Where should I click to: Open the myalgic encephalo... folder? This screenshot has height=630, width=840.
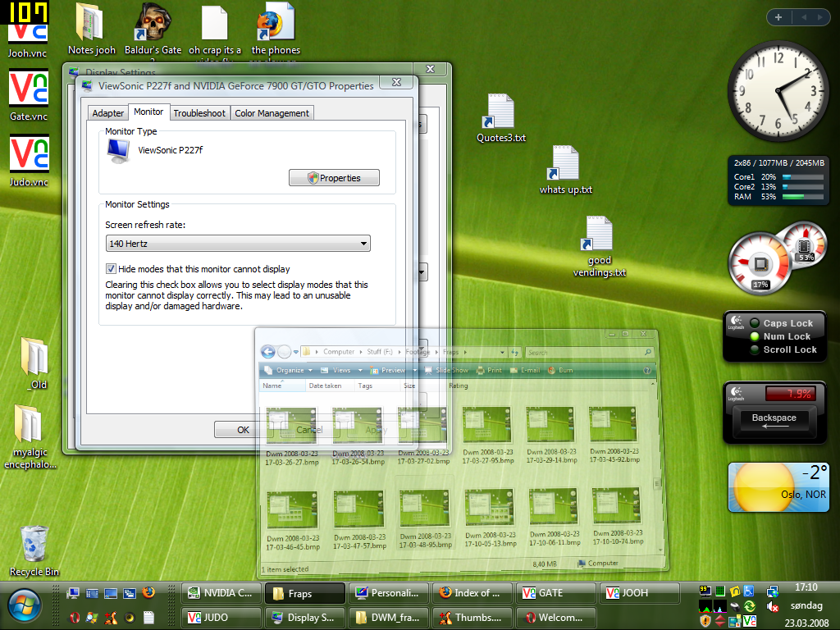pos(30,436)
